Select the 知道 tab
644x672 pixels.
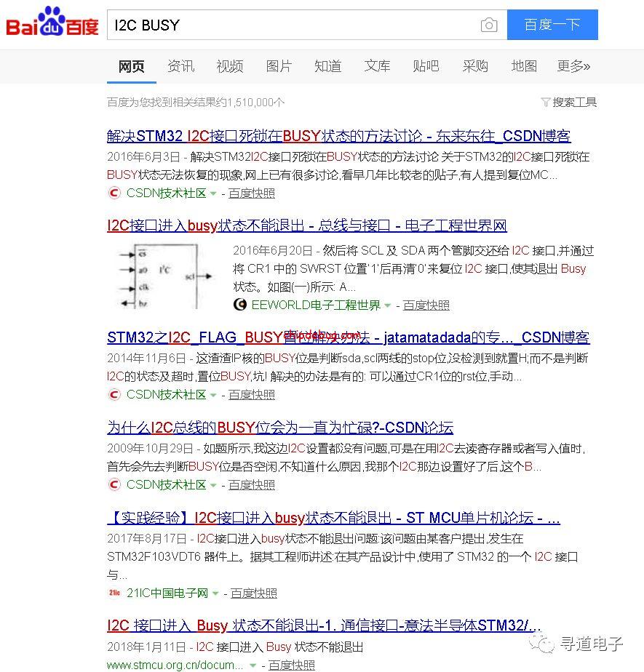[x=327, y=66]
